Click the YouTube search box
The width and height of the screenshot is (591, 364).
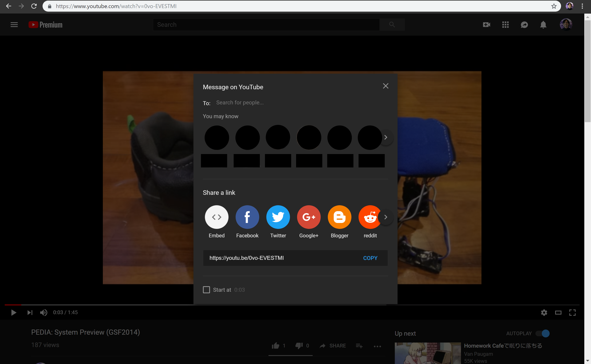pos(266,25)
